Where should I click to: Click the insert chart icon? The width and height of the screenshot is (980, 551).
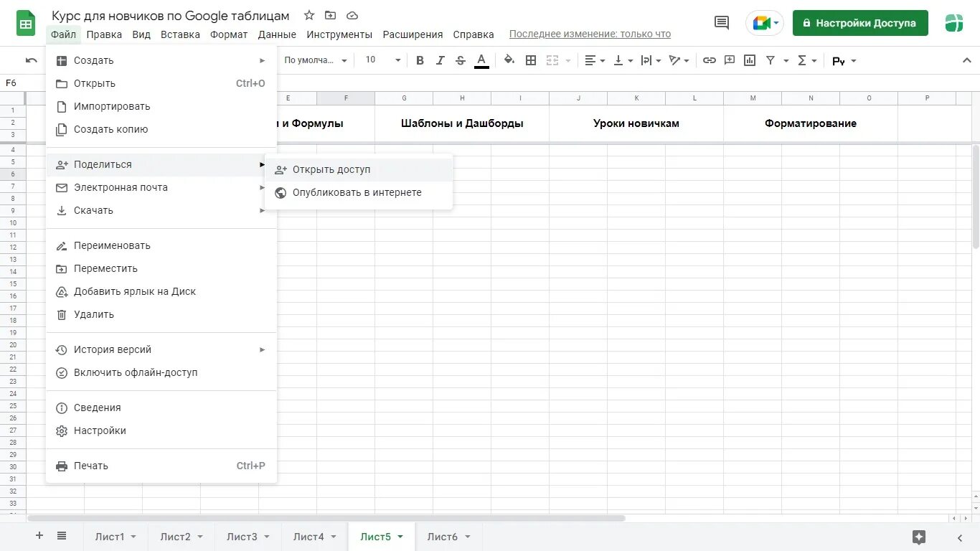[x=750, y=60]
